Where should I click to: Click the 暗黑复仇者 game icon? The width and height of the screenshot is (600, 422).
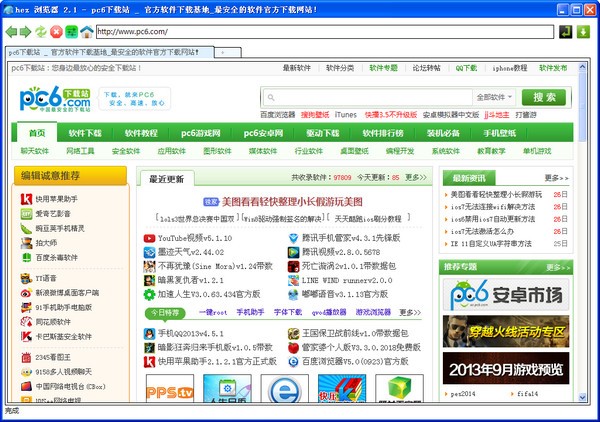[149, 280]
